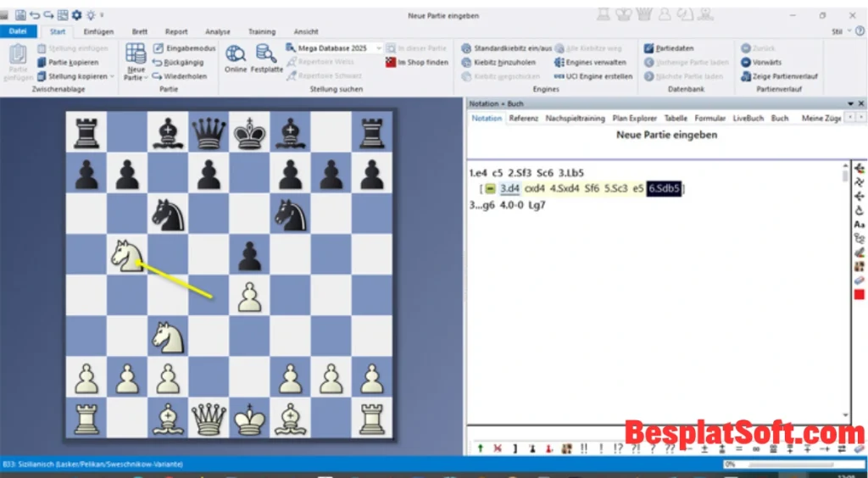This screenshot has width=868, height=478.
Task: Click the undo arrow in quick access toolbar
Action: [35, 15]
